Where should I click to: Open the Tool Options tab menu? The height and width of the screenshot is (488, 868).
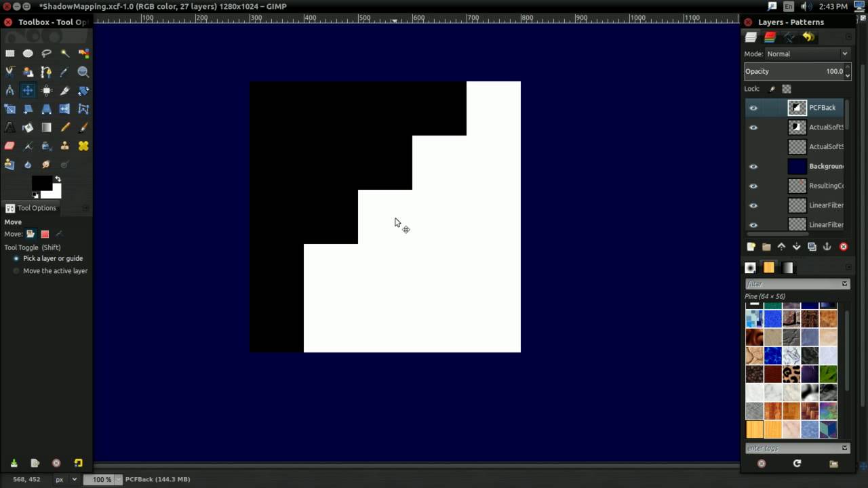[x=85, y=208]
